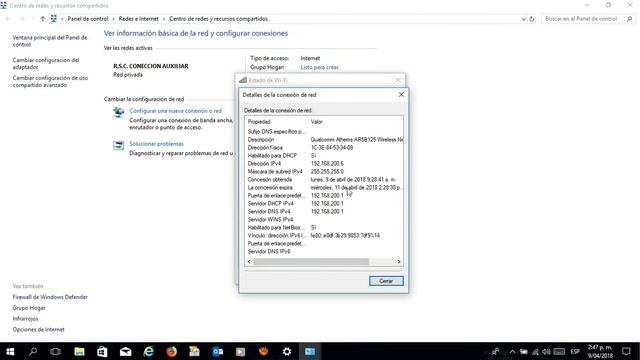Select the Descripción row
Image resolution: width=640 pixels, height=360 pixels.
point(324,140)
